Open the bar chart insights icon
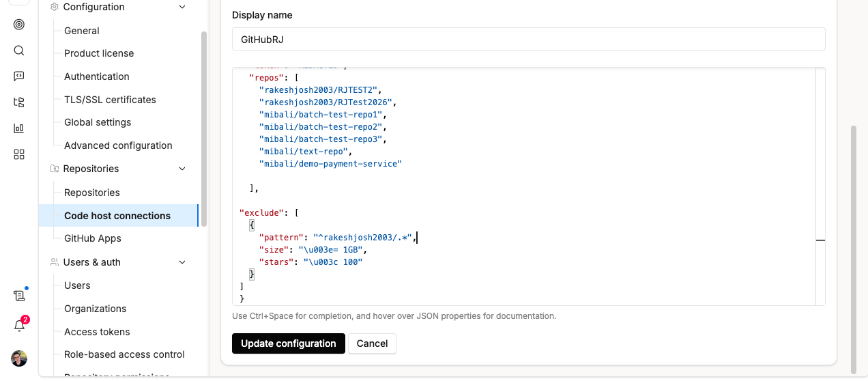 coord(19,128)
